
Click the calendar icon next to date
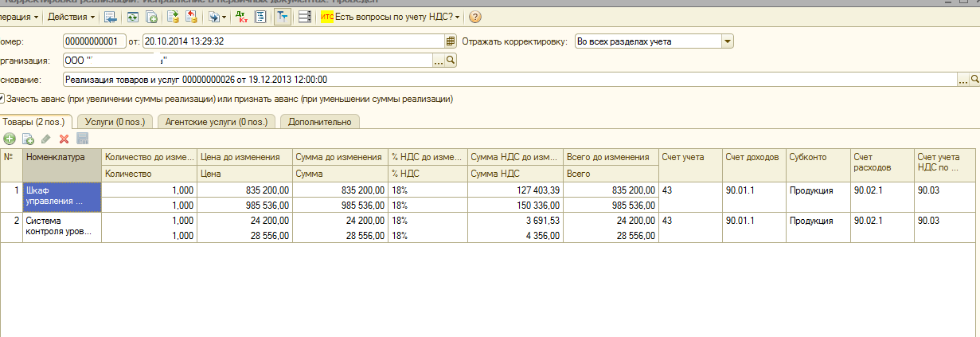pyautogui.click(x=450, y=41)
